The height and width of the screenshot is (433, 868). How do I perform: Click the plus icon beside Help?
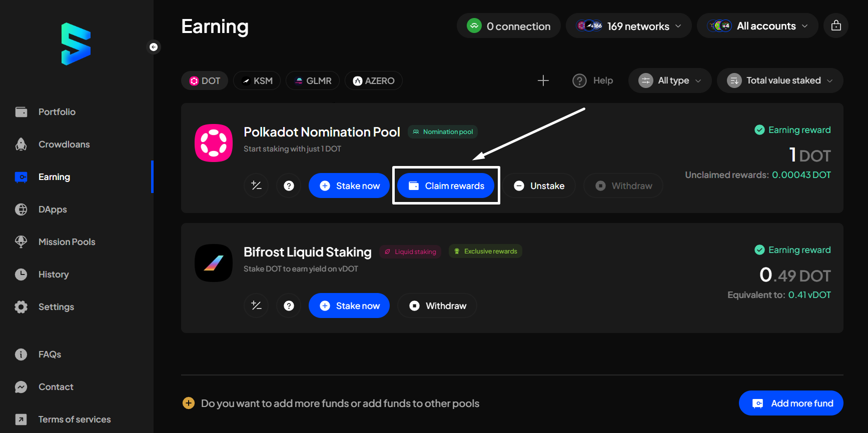tap(543, 80)
